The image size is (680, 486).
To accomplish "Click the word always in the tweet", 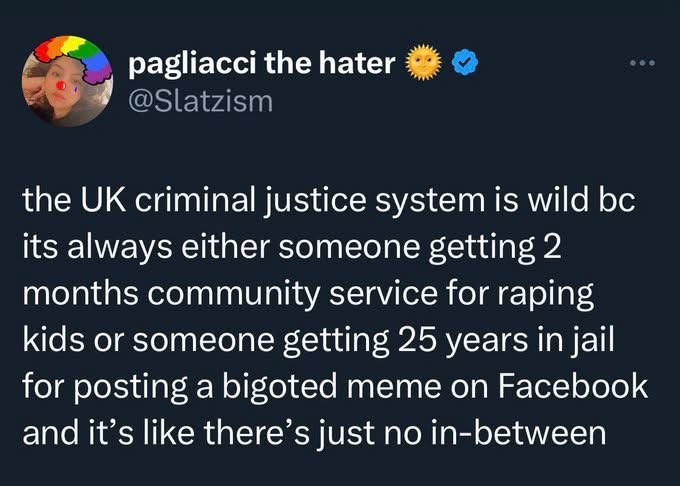I will pos(117,247).
